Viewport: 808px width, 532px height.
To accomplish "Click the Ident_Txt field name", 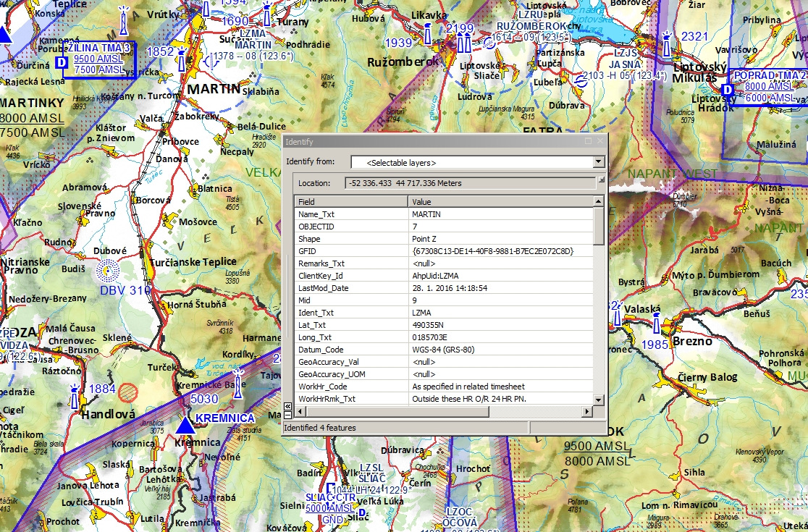I will point(316,313).
